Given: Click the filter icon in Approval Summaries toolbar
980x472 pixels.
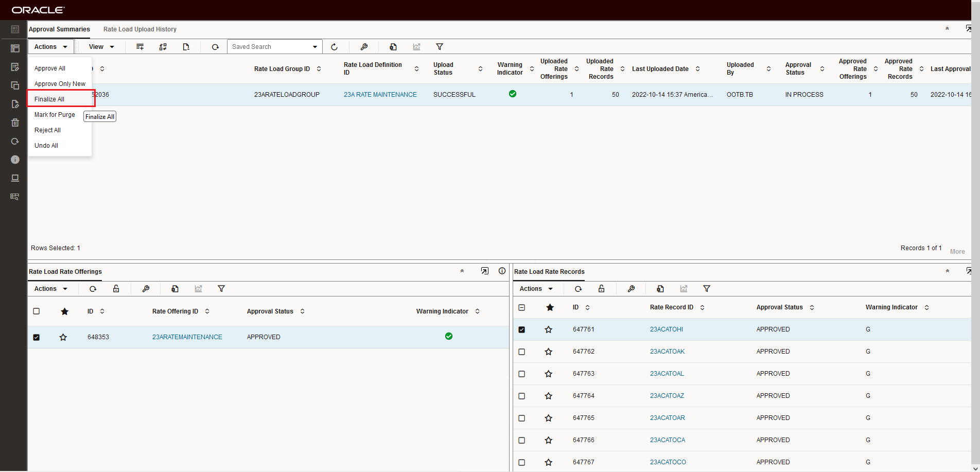Looking at the screenshot, I should click(439, 47).
